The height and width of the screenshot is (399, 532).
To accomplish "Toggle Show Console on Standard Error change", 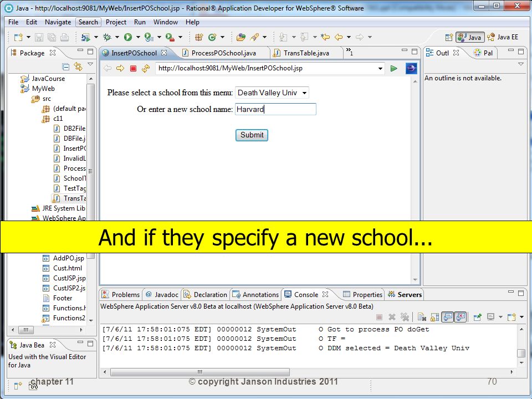I will (460, 317).
